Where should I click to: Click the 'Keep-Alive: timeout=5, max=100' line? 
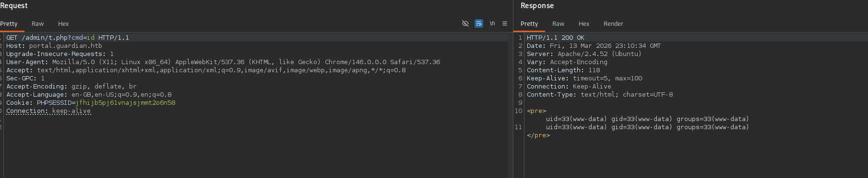(584, 78)
